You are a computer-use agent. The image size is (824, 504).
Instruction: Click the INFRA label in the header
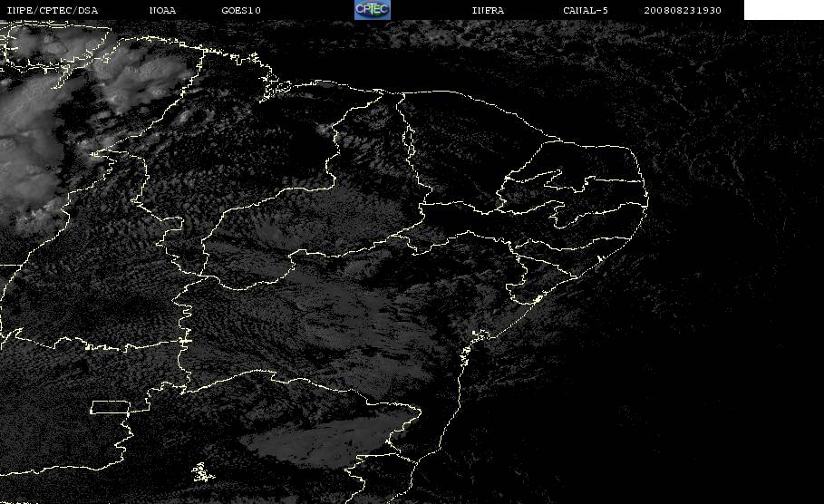[488, 10]
